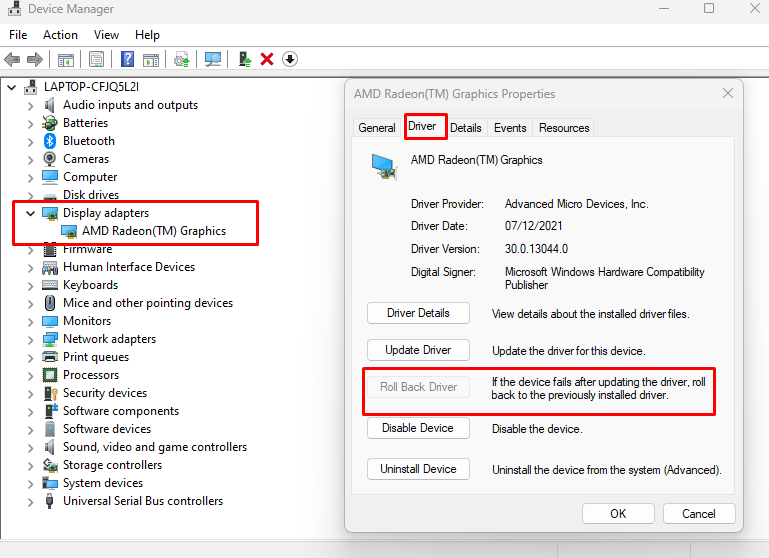Switch to the Events tab
The width and height of the screenshot is (769, 558).
(510, 128)
